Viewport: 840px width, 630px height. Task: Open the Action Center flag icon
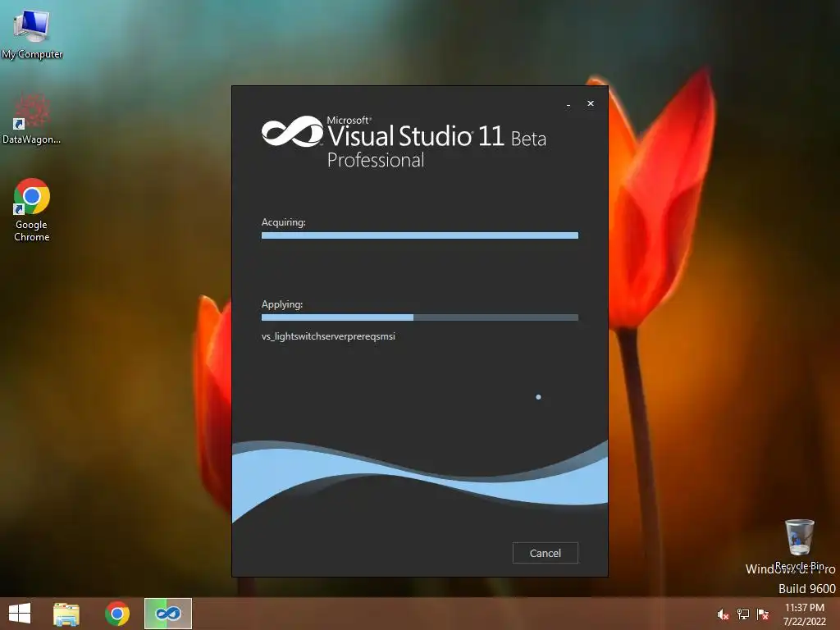tap(763, 614)
